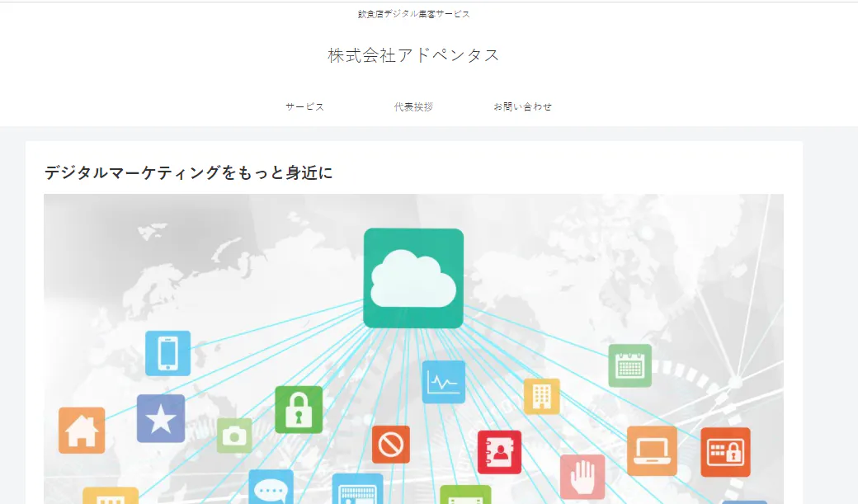
Task: Click the orange prohibition sign icon
Action: pos(390,445)
